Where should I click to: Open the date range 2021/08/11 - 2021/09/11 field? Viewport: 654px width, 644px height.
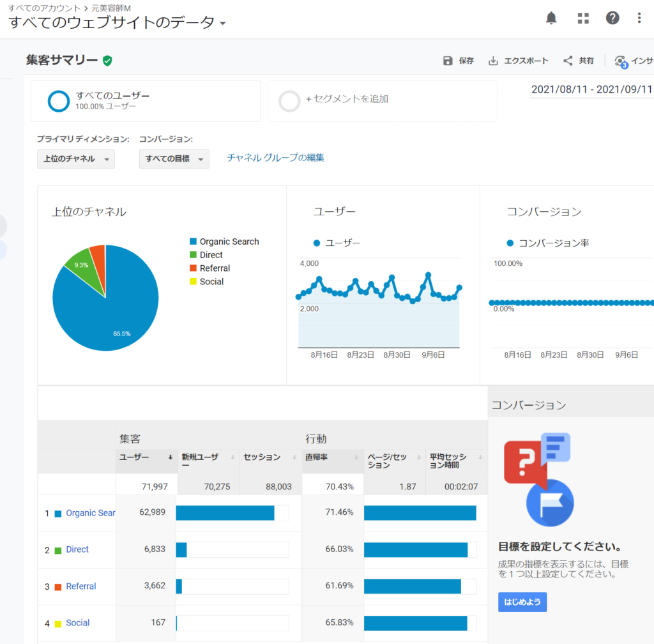(591, 89)
